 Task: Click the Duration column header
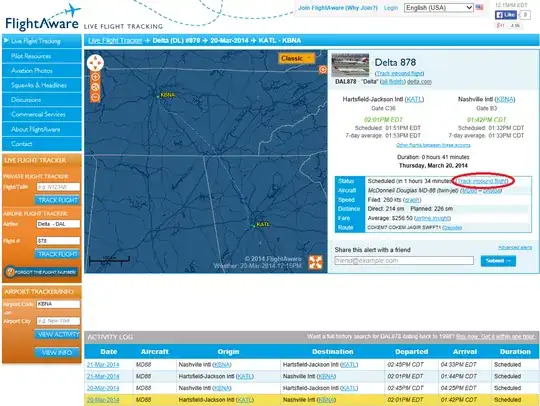[515, 352]
